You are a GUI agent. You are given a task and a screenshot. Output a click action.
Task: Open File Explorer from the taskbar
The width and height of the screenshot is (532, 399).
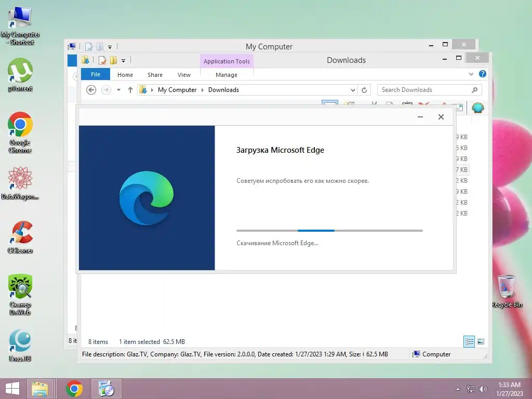[x=40, y=389]
